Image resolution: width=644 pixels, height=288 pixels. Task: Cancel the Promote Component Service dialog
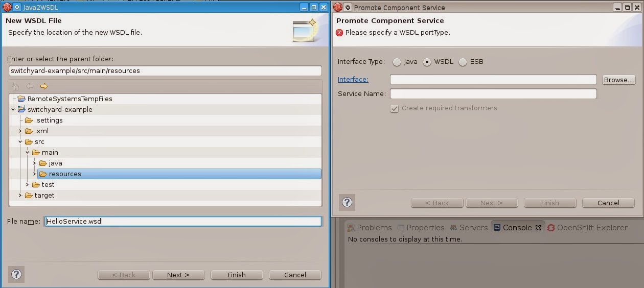[608, 203]
